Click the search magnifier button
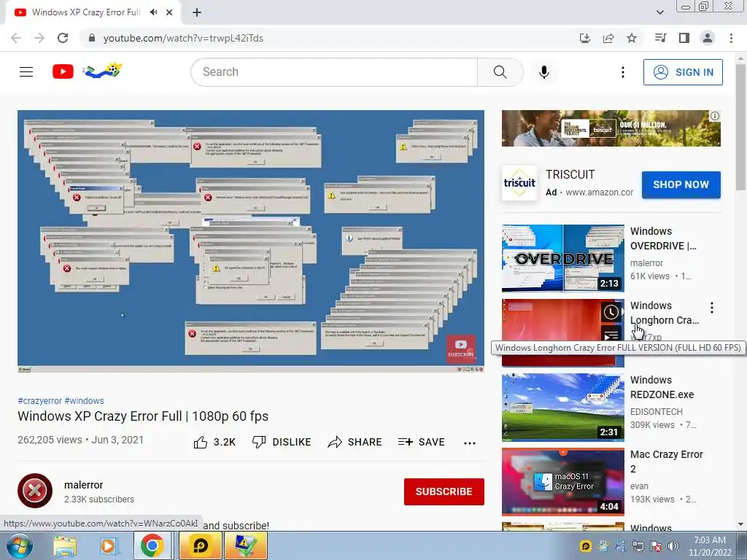This screenshot has width=747, height=560. pyautogui.click(x=500, y=72)
